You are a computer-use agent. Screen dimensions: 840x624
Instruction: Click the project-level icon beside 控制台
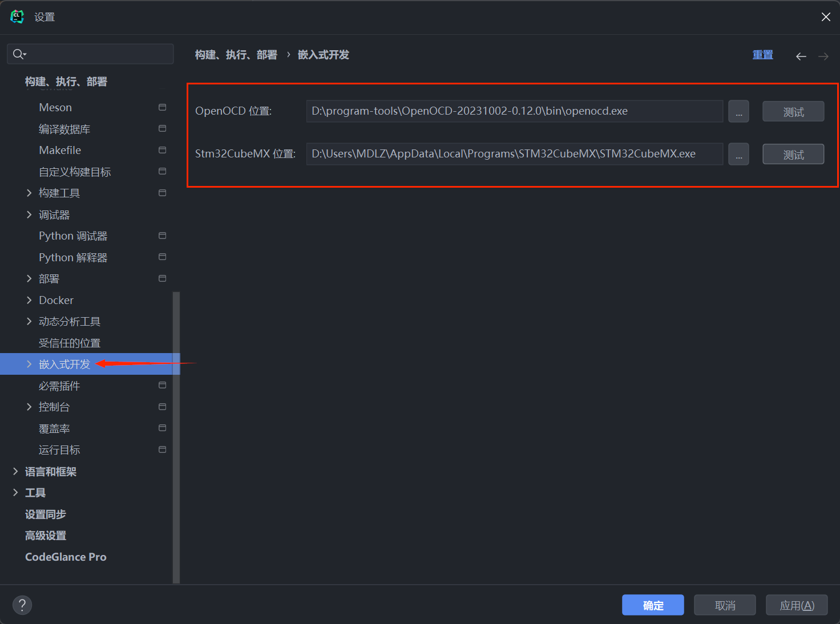pyautogui.click(x=162, y=407)
